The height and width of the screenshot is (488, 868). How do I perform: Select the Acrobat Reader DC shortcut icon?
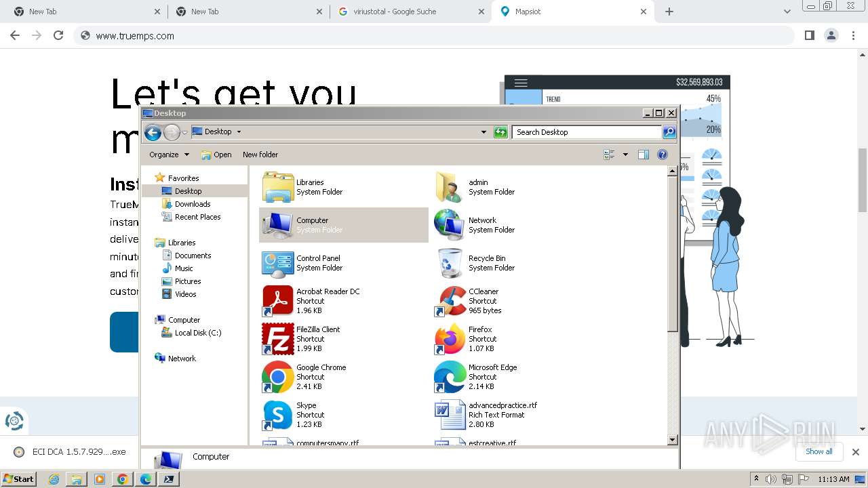coord(278,301)
